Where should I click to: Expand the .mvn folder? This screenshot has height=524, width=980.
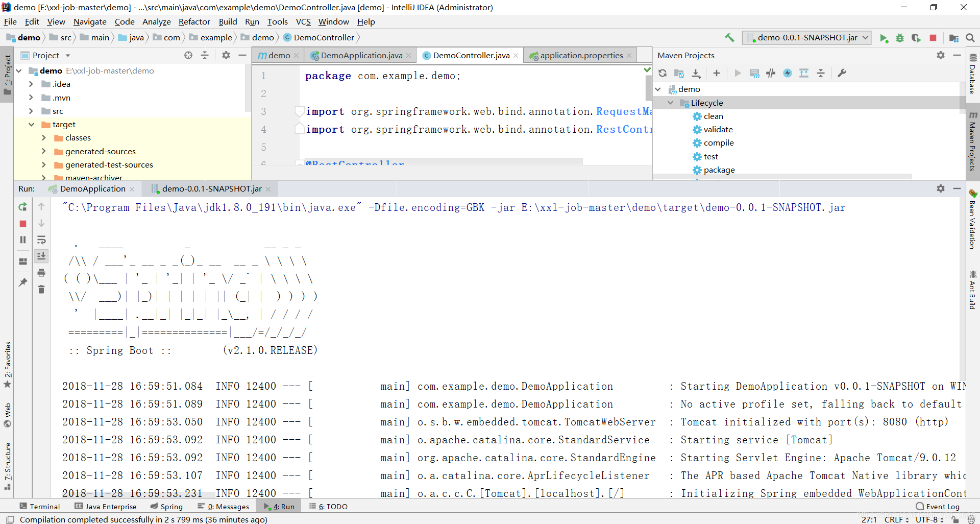point(31,98)
